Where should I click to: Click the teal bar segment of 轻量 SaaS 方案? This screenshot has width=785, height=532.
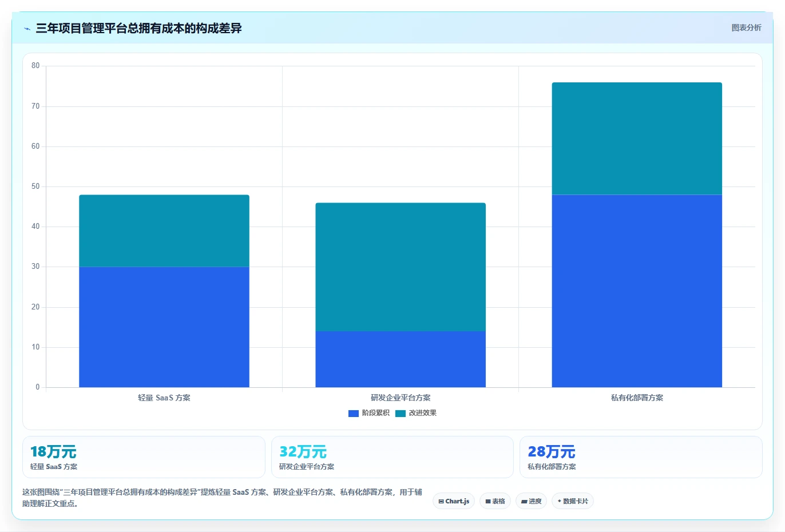point(164,231)
